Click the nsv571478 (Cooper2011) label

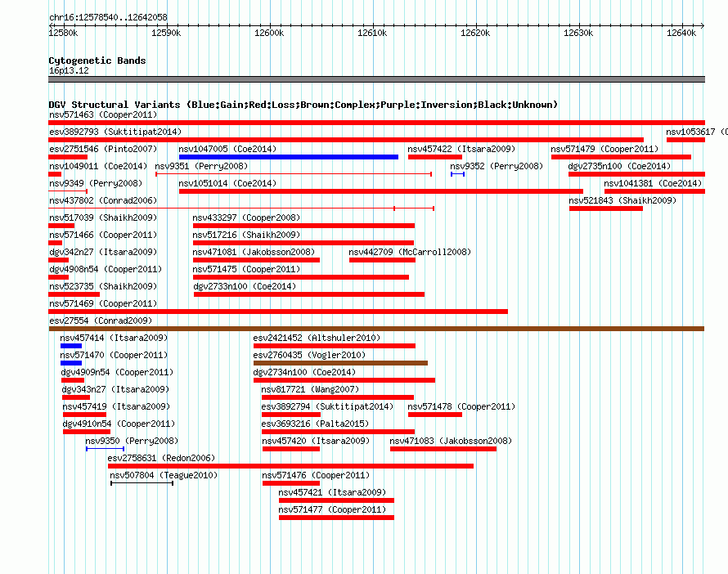(x=461, y=406)
